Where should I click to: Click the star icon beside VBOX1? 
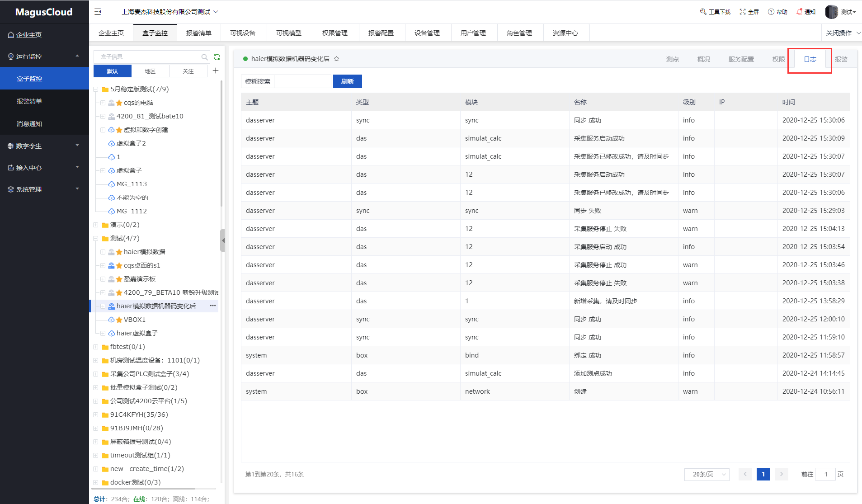click(119, 320)
